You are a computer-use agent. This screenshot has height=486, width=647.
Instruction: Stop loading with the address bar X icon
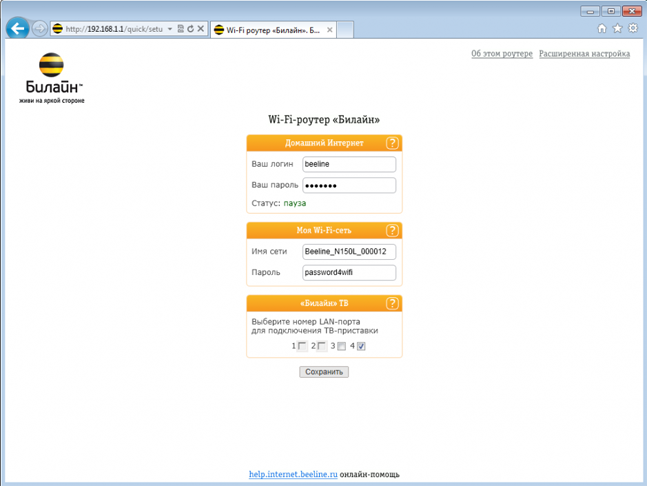coord(201,29)
